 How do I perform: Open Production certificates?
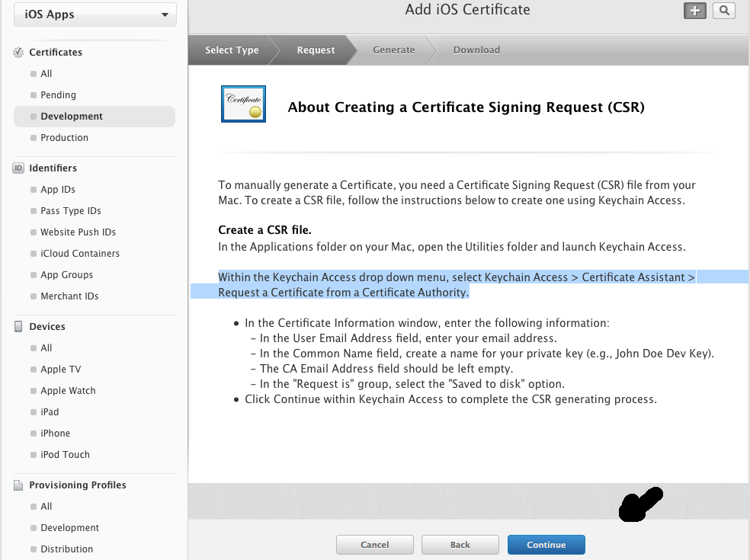(x=65, y=138)
